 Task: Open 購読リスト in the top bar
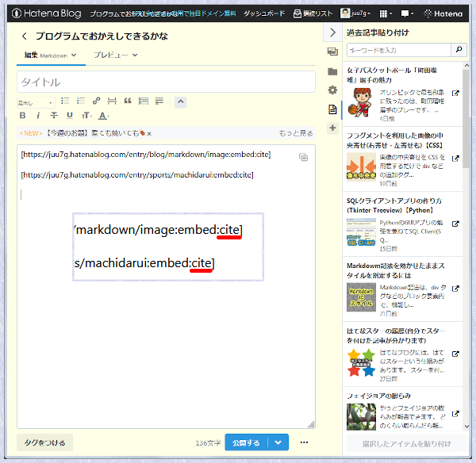coord(313,13)
